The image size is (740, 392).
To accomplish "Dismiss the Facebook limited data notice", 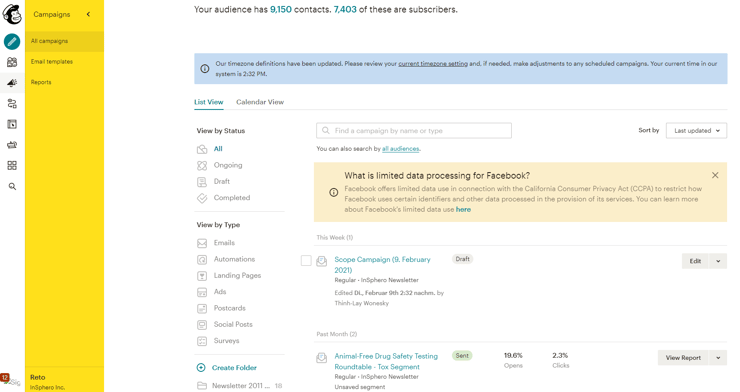I will coord(715,175).
